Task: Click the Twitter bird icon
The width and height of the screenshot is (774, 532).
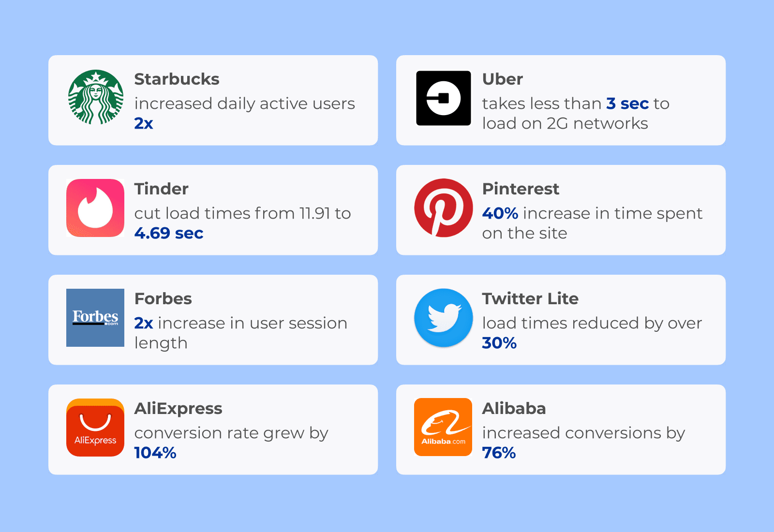Action: [443, 318]
